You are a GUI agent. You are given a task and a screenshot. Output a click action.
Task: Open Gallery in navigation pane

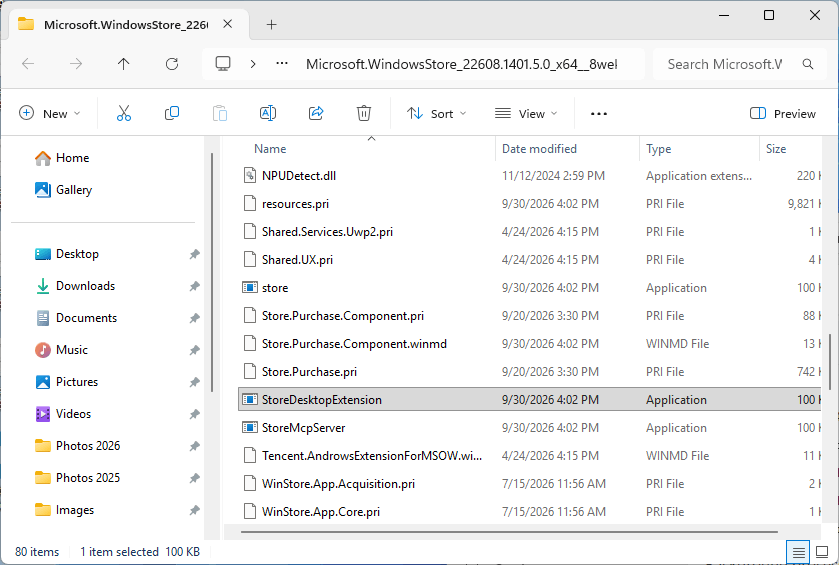63,190
